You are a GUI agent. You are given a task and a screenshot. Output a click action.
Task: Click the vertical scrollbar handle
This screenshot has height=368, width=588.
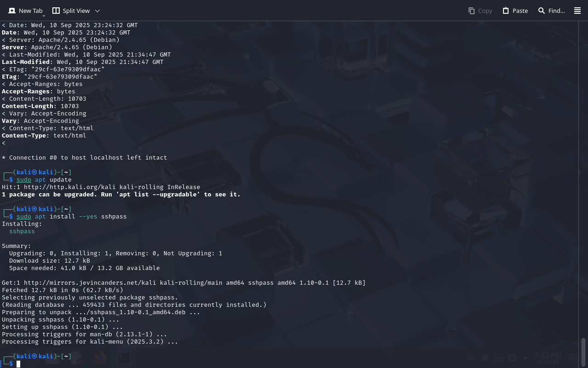583,352
